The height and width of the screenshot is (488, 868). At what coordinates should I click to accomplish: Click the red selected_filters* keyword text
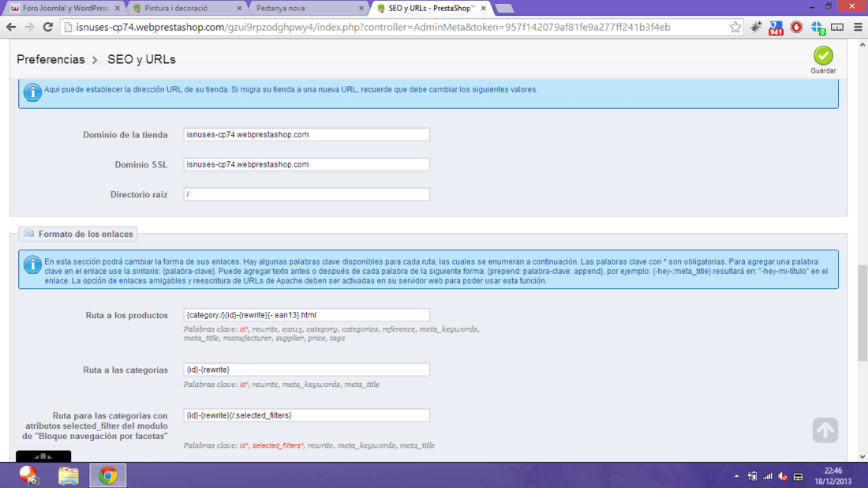pyautogui.click(x=277, y=445)
